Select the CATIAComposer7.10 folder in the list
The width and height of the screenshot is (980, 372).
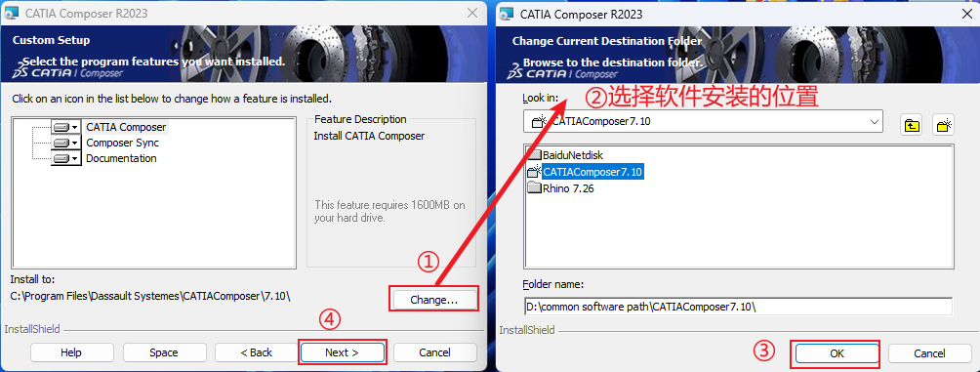click(x=585, y=171)
